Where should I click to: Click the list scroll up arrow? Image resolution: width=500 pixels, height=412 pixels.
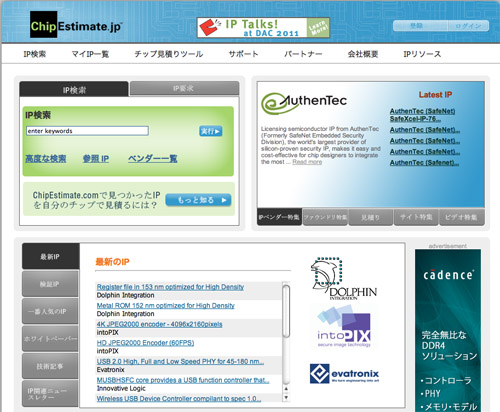pos(286,389)
